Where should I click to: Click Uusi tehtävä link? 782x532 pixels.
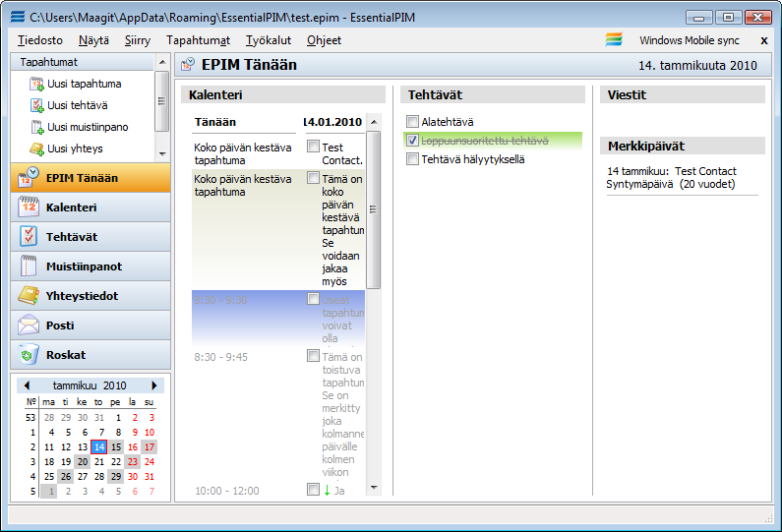[x=78, y=105]
